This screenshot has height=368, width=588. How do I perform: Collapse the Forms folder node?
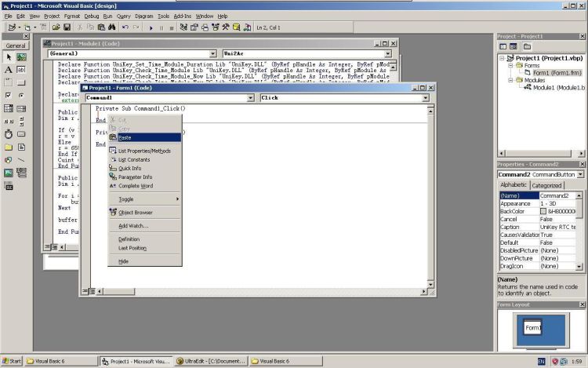[x=510, y=65]
